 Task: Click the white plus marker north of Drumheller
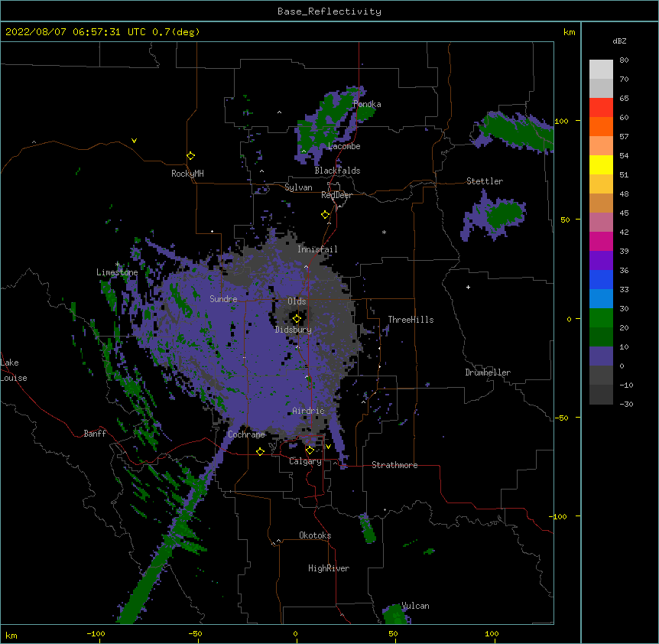(468, 287)
